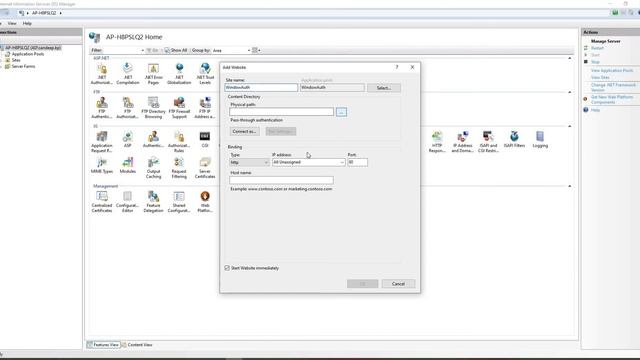Open the IP address combo box

coord(308,162)
